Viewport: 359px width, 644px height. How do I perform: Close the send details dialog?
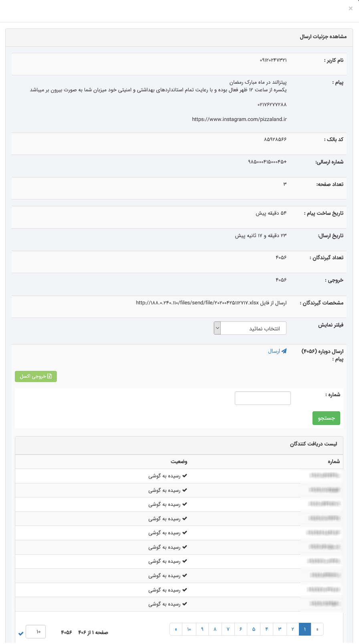(x=351, y=8)
